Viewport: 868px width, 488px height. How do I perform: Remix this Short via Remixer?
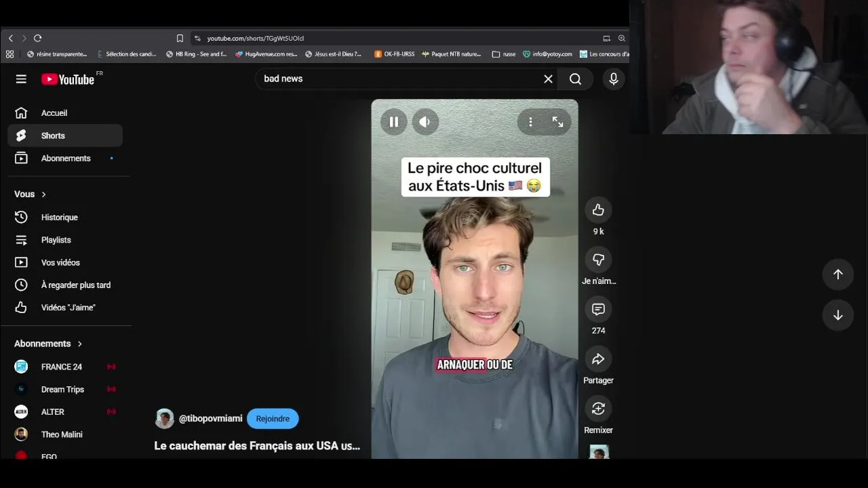coord(598,409)
